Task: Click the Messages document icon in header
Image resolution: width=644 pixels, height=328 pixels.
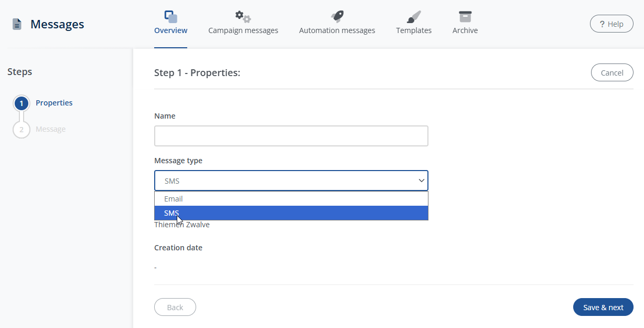Action: coord(17,24)
